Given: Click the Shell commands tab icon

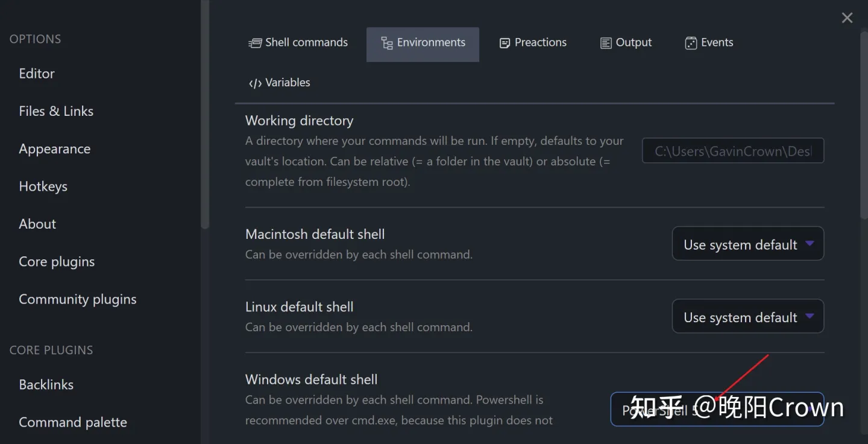Looking at the screenshot, I should point(255,43).
